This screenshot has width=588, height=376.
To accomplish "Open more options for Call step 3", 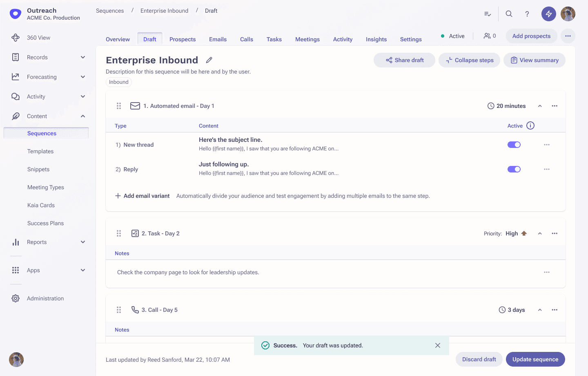I will (555, 310).
